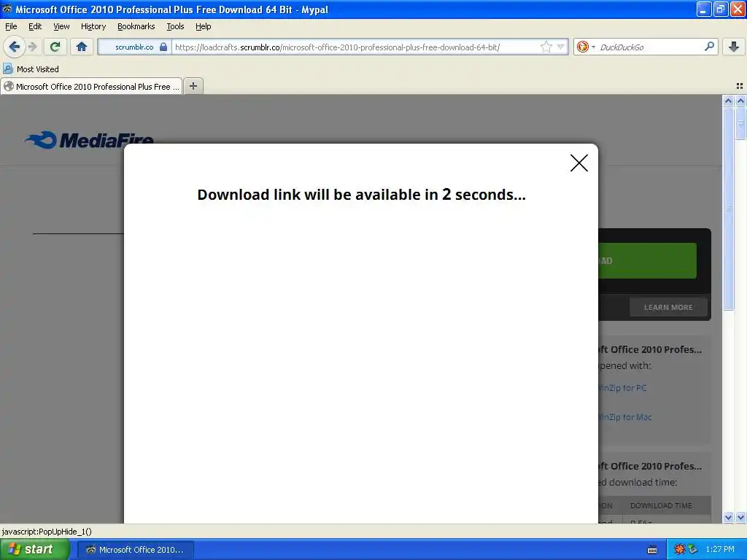Click the Mypal icon in the title bar

coord(7,9)
